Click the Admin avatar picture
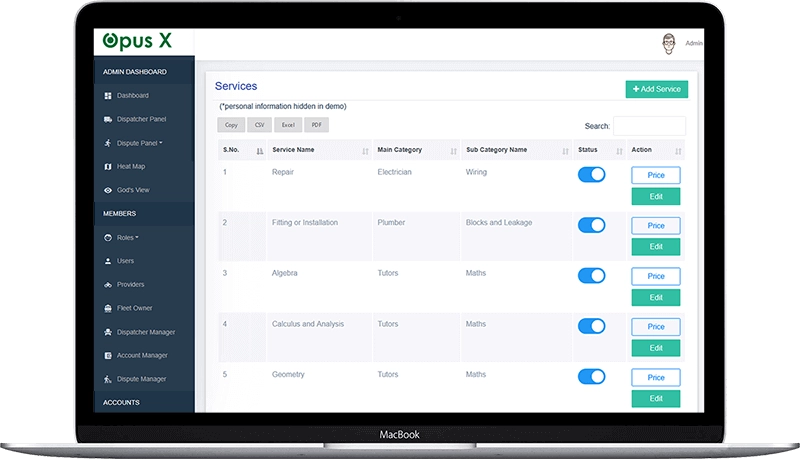Viewport: 800px width, 459px height. (669, 43)
